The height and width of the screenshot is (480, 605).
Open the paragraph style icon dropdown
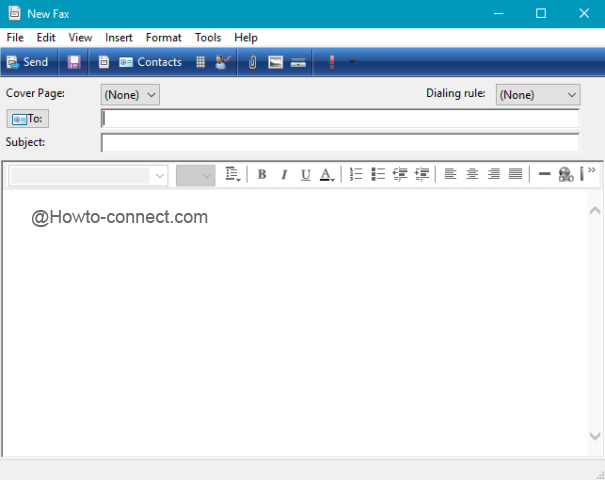(x=233, y=174)
